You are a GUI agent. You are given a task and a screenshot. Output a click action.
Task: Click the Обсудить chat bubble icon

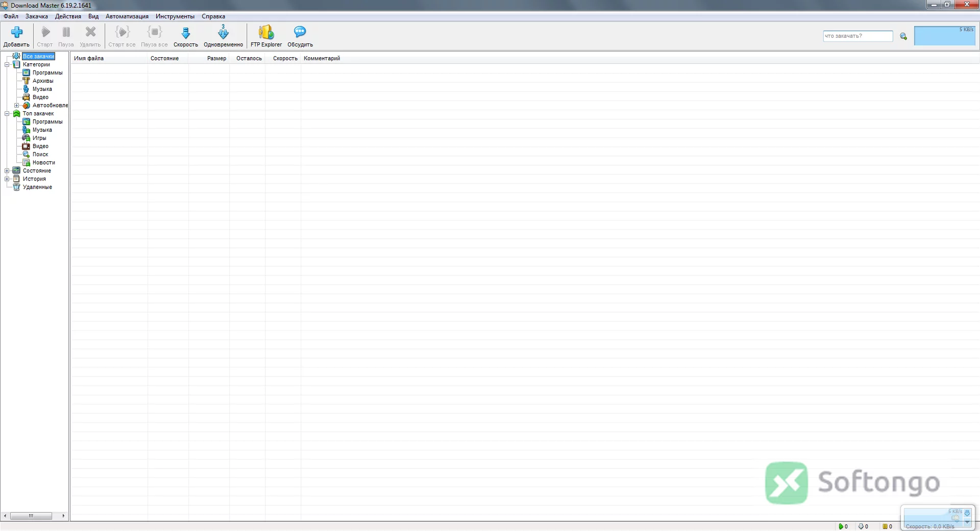point(300,32)
